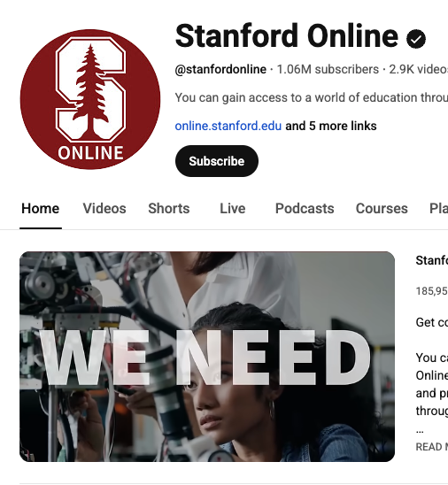Expand the channel description text
The image size is (448, 485).
tap(312, 97)
